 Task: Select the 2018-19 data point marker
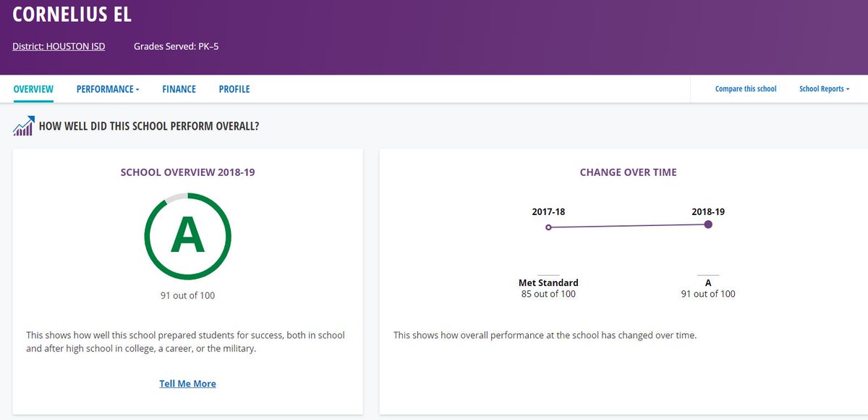click(x=708, y=224)
